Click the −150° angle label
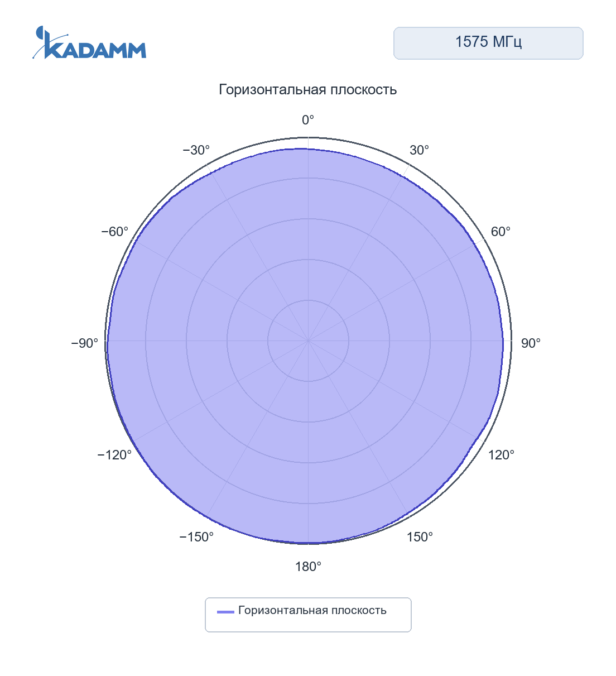This screenshot has height=676, width=616. coord(196,537)
